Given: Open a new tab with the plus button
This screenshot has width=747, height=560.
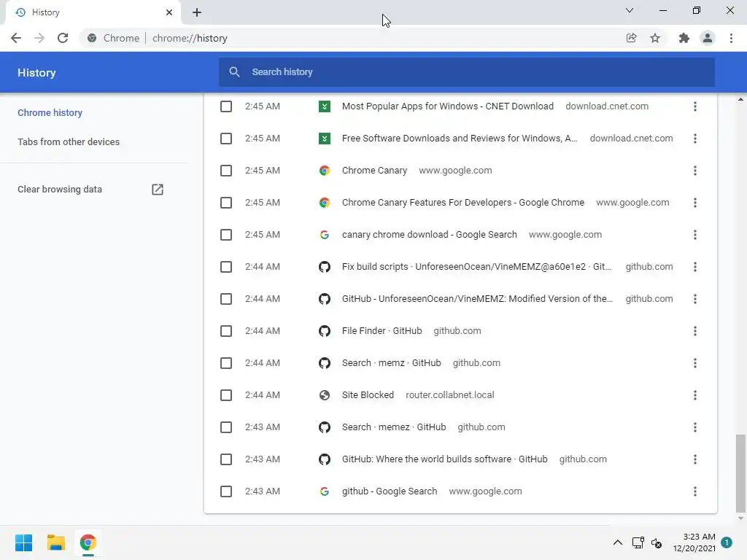Looking at the screenshot, I should pyautogui.click(x=197, y=12).
